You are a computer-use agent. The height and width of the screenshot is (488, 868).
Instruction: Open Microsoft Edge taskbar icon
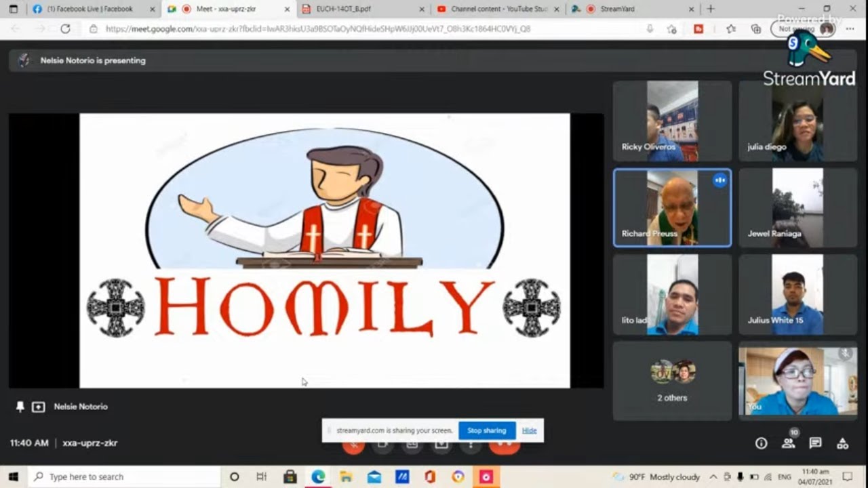tap(318, 476)
